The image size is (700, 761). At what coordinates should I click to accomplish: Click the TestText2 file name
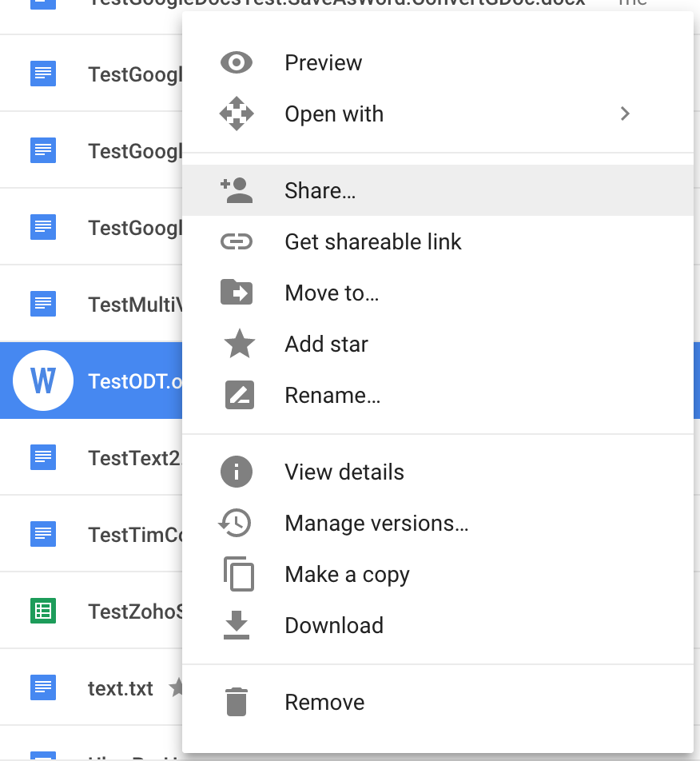(x=129, y=457)
